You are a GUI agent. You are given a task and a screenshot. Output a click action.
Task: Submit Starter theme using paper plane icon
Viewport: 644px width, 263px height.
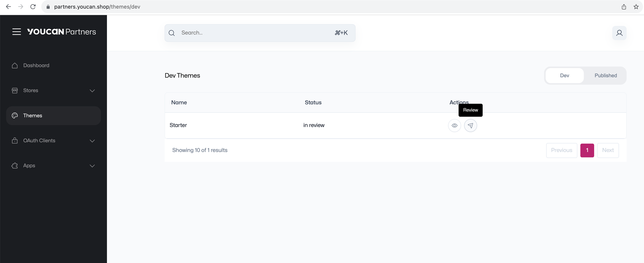471,125
